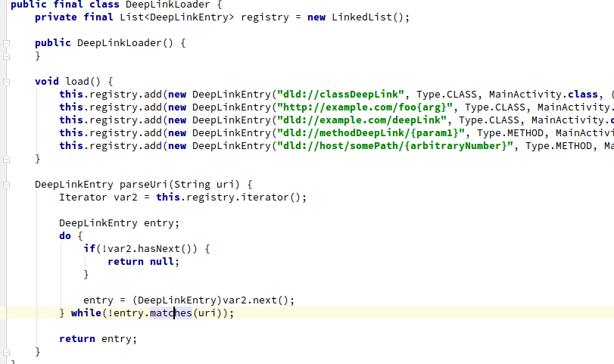Image resolution: width=614 pixels, height=364 pixels.
Task: Click the closing fold marker of the parseUri method
Action: pos(6,352)
